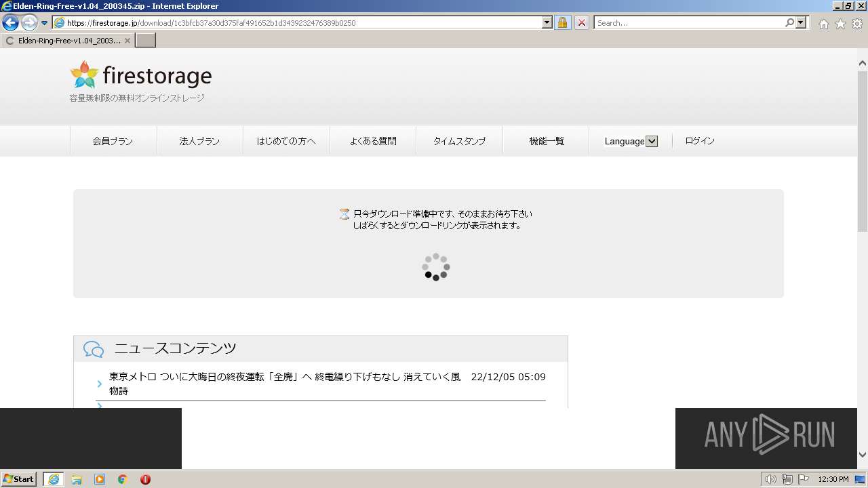Open a new blank tab
This screenshot has height=488, width=868.
pos(146,41)
